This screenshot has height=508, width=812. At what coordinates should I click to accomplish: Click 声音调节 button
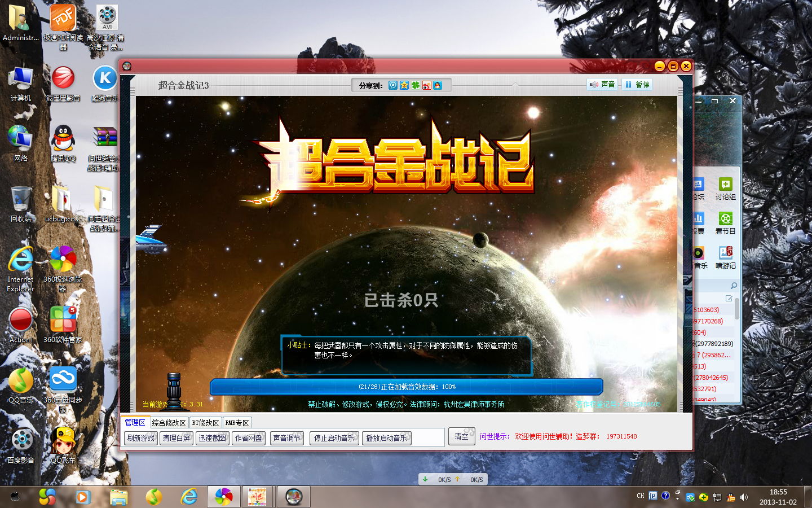287,438
